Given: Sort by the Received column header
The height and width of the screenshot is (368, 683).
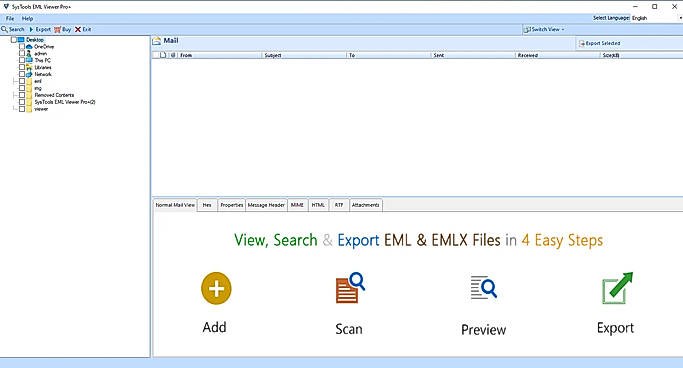Looking at the screenshot, I should coord(558,55).
